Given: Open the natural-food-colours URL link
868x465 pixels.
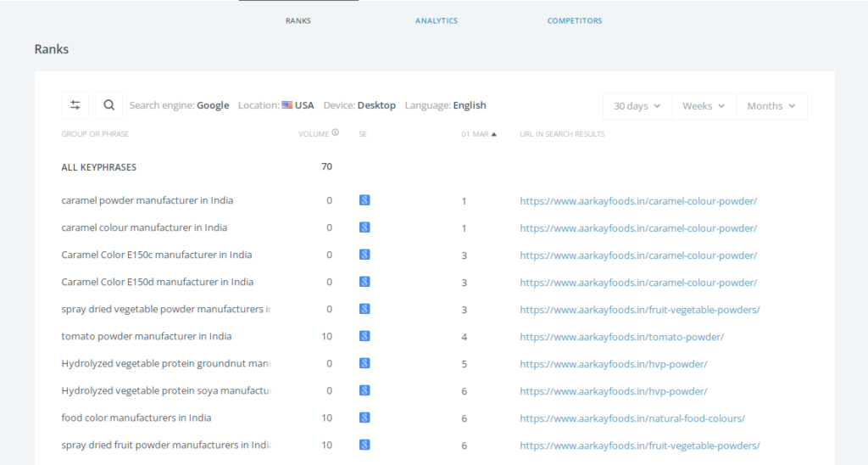Looking at the screenshot, I should [632, 418].
